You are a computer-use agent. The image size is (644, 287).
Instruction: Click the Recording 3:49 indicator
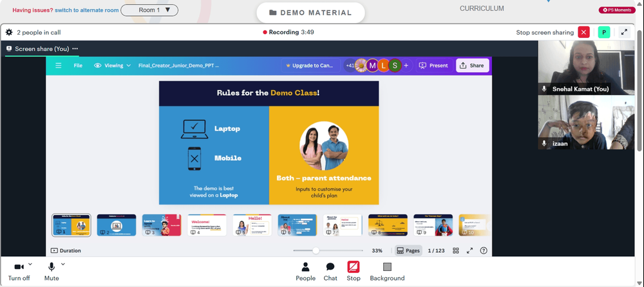pos(289,32)
